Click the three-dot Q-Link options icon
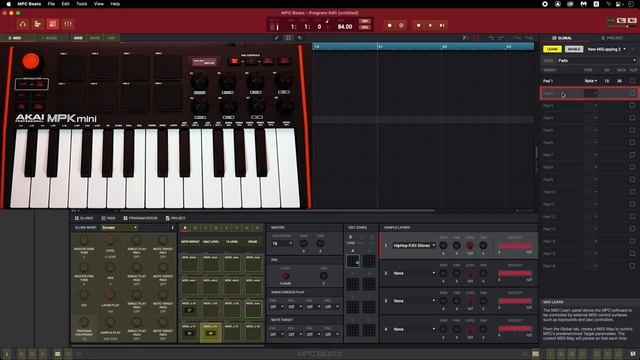This screenshot has width=640, height=360. [172, 228]
